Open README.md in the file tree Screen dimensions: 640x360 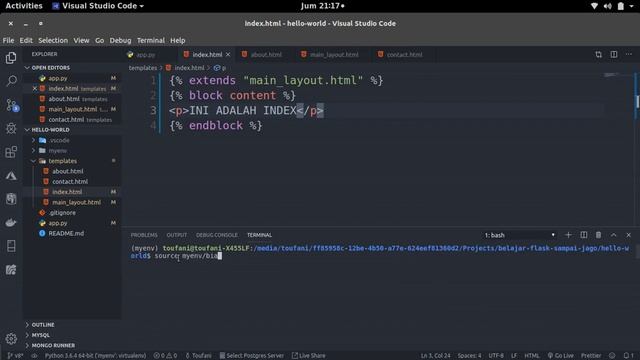tap(66, 233)
